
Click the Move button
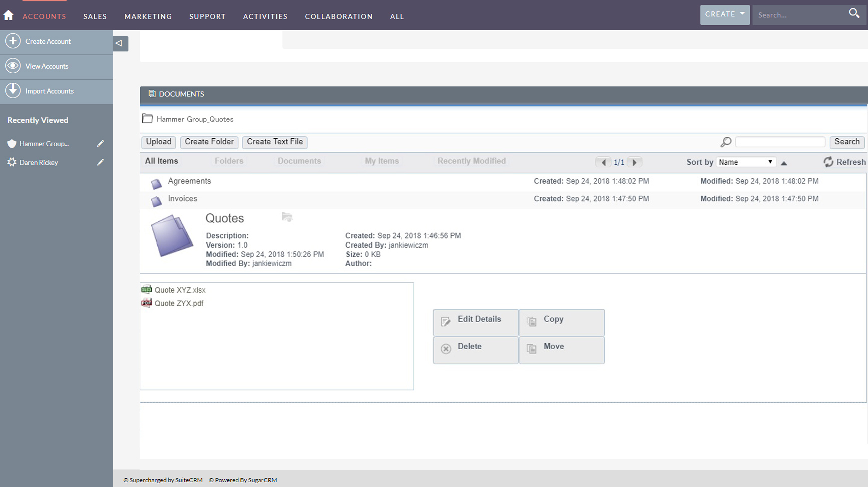pyautogui.click(x=562, y=350)
